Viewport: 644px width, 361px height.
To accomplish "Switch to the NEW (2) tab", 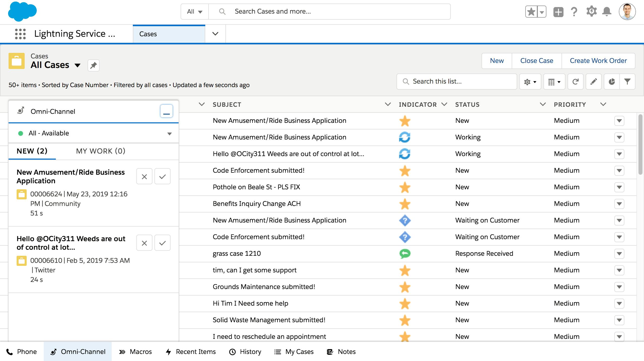I will 32,151.
